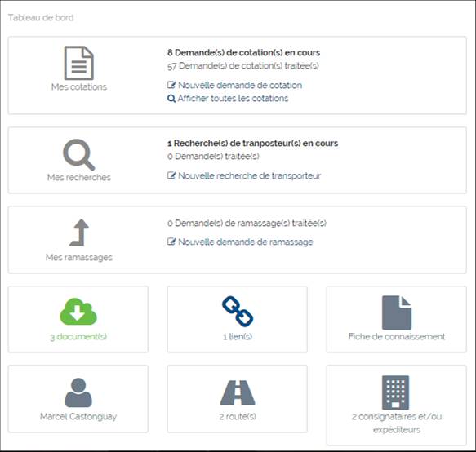Start a Nouvelle demande de ramassage

pos(246,242)
